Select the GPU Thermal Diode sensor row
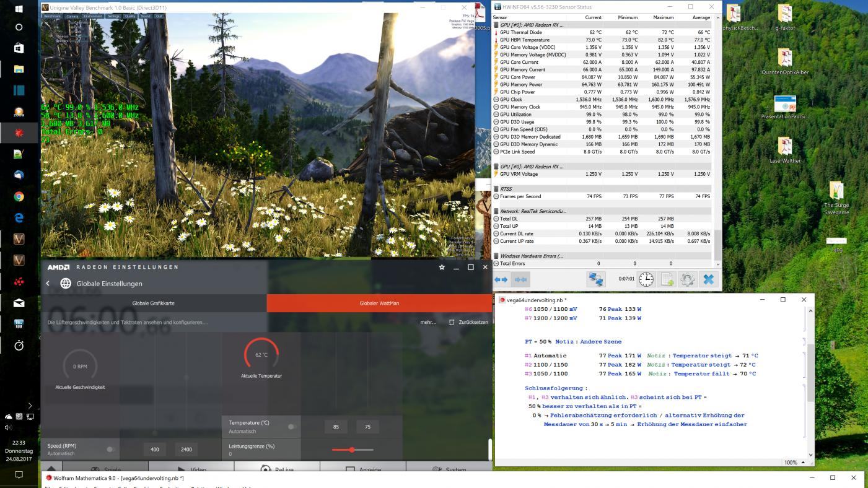 pyautogui.click(x=603, y=32)
